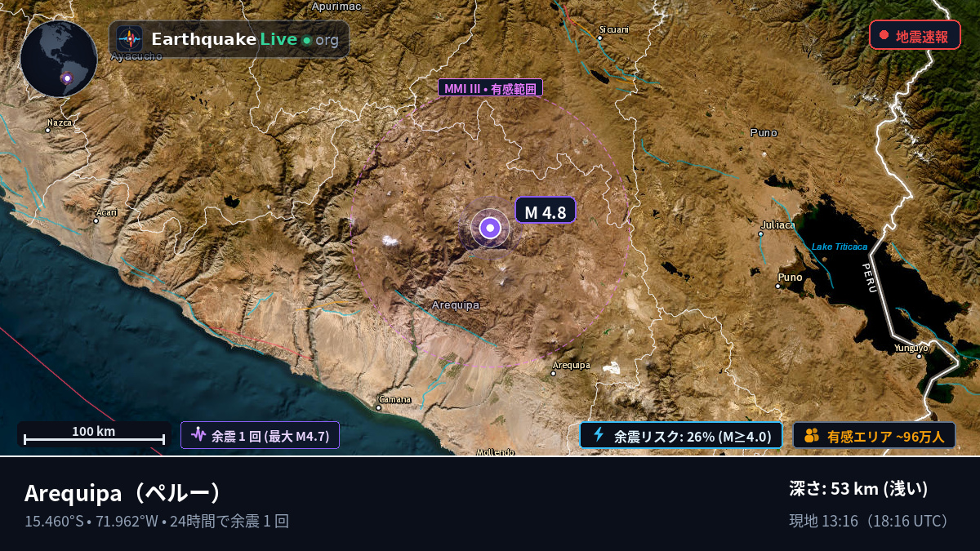Select the purple epicenter marker

click(490, 229)
